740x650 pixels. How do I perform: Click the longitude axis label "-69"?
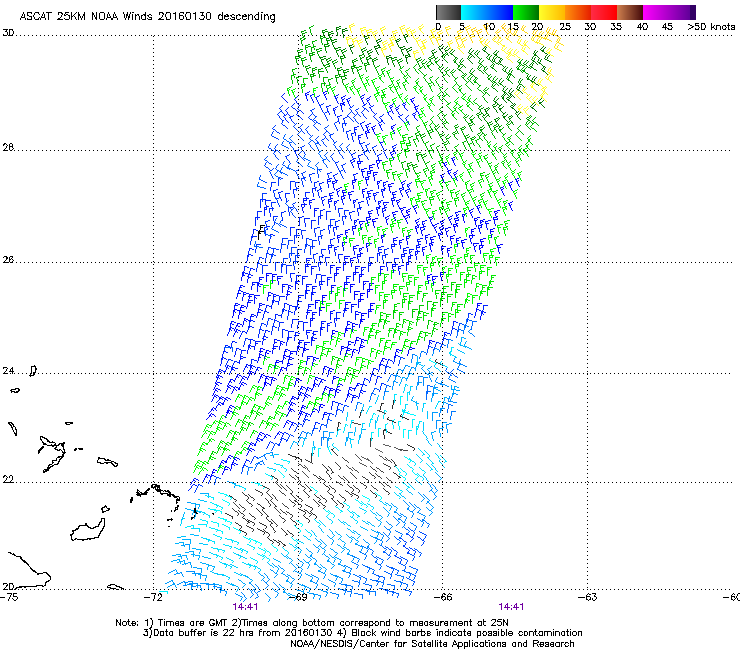tap(298, 597)
